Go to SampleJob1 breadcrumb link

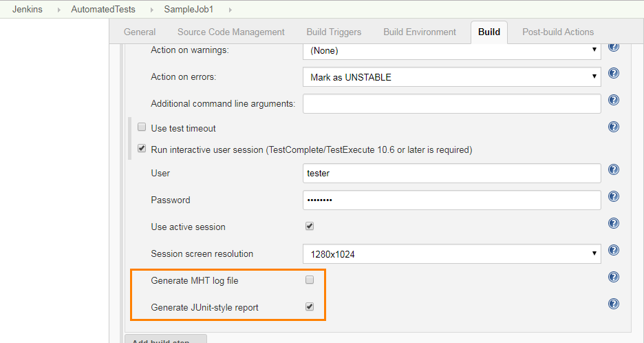(189, 10)
